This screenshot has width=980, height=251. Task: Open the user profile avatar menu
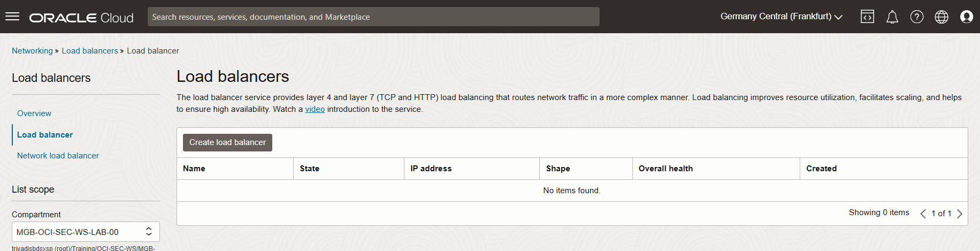(967, 17)
